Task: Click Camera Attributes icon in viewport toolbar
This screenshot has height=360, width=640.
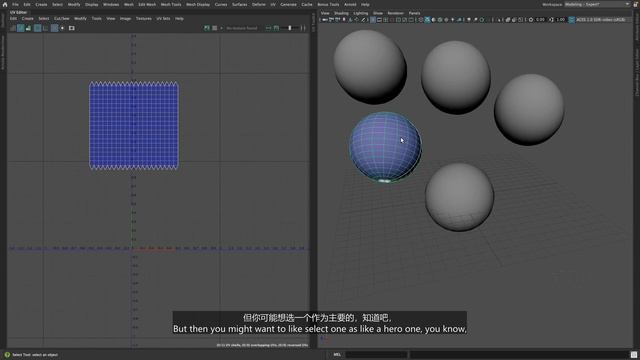Action: tap(338, 20)
